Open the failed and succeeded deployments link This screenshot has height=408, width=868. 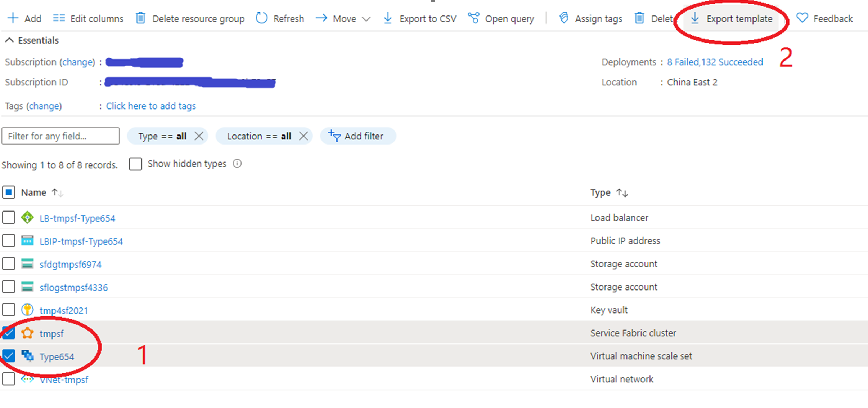(x=715, y=62)
